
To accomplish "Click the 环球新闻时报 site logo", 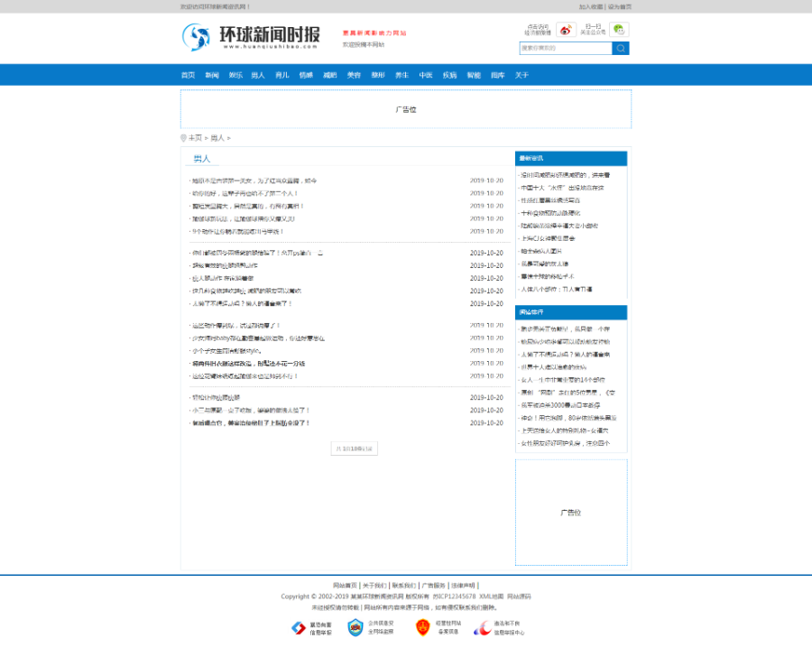I will 251,37.
